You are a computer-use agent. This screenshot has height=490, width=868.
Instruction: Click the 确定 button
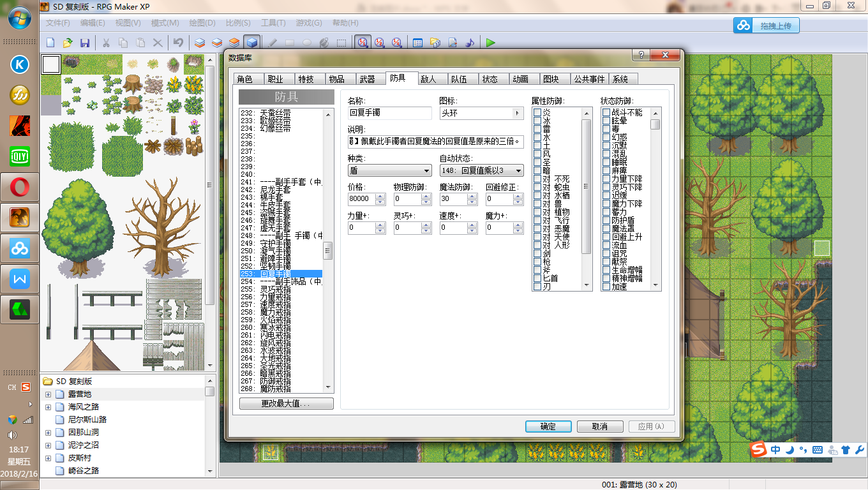[x=548, y=426]
